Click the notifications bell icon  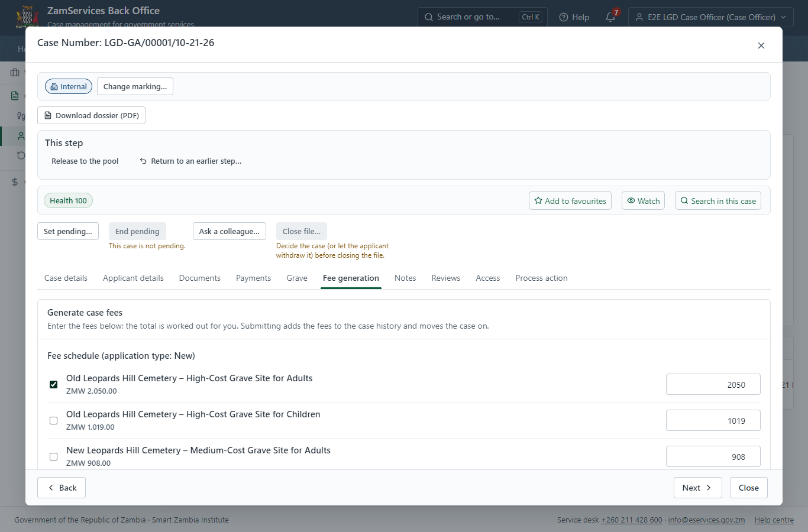tap(610, 17)
